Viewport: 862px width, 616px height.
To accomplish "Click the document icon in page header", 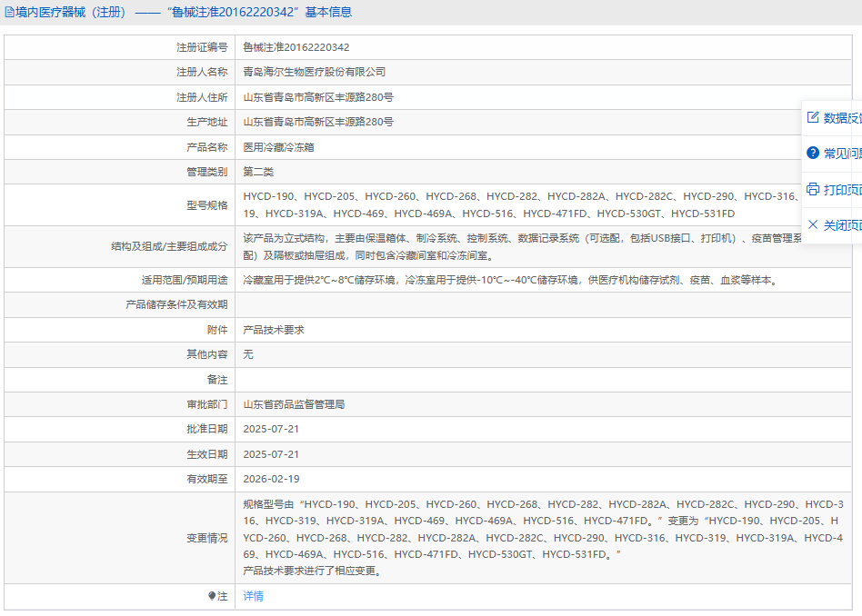I will coord(10,13).
